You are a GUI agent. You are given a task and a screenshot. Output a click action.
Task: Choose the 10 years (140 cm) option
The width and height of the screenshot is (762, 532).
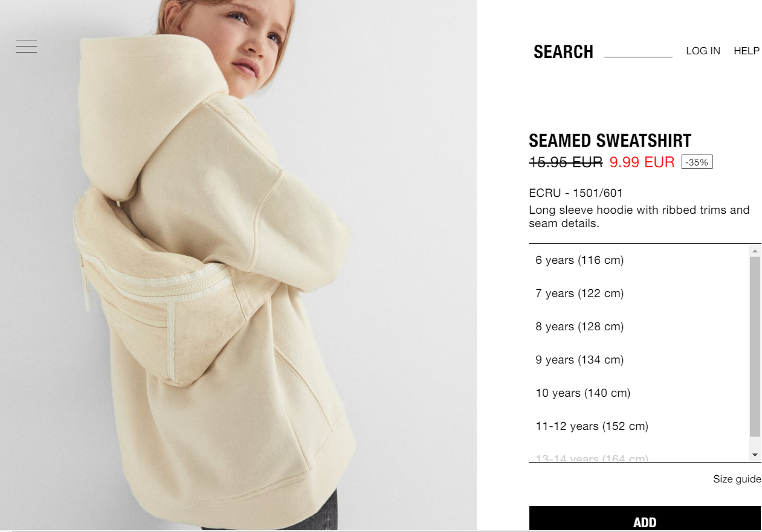tap(639, 393)
